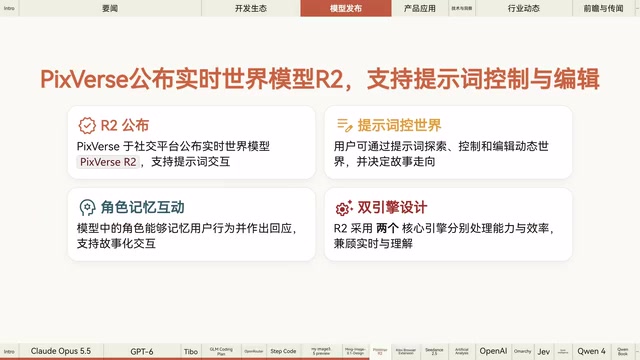Jump to the 前瞻与传闻 tab

pyautogui.click(x=603, y=8)
